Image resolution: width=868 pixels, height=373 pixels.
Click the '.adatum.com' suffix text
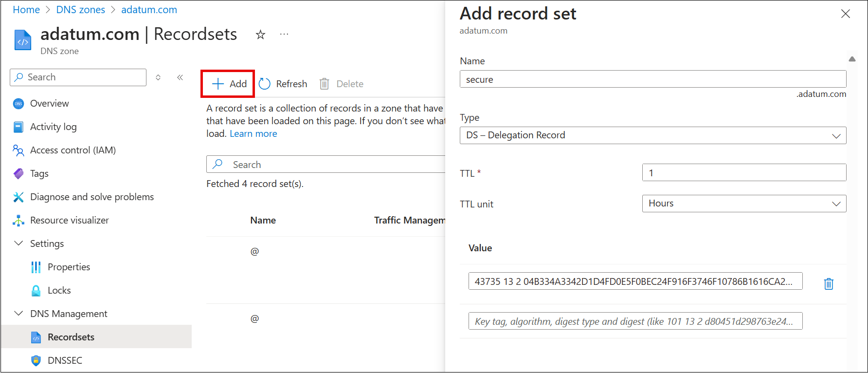[x=821, y=94]
